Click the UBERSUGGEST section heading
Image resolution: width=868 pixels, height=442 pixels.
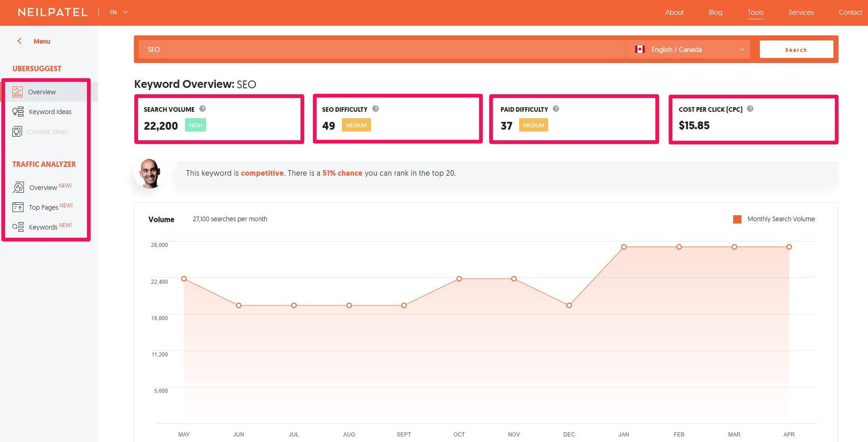(37, 69)
